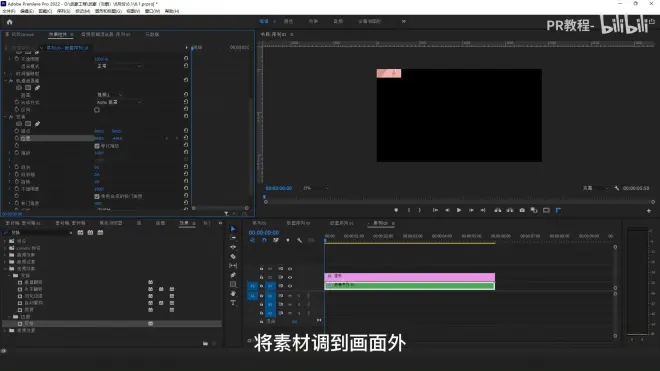Step back one frame
660x371 pixels.
coord(447,210)
